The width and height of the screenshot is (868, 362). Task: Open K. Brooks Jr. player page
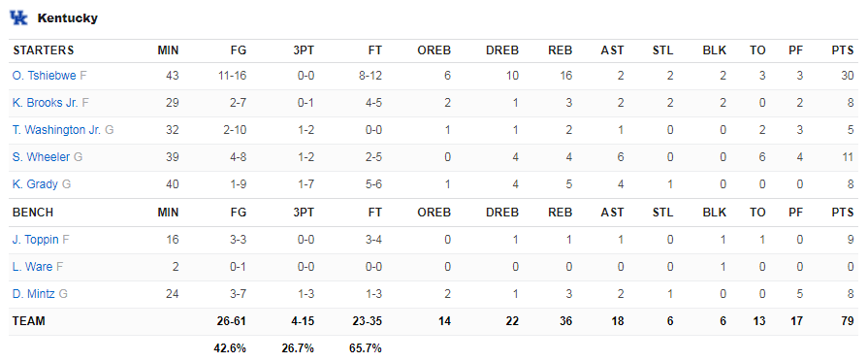(46, 103)
